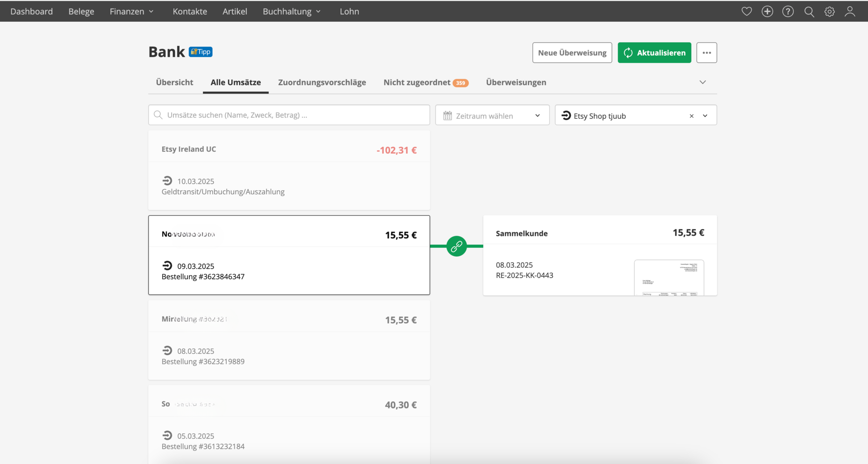Expand the chevron right of the tabs

pos(702,82)
